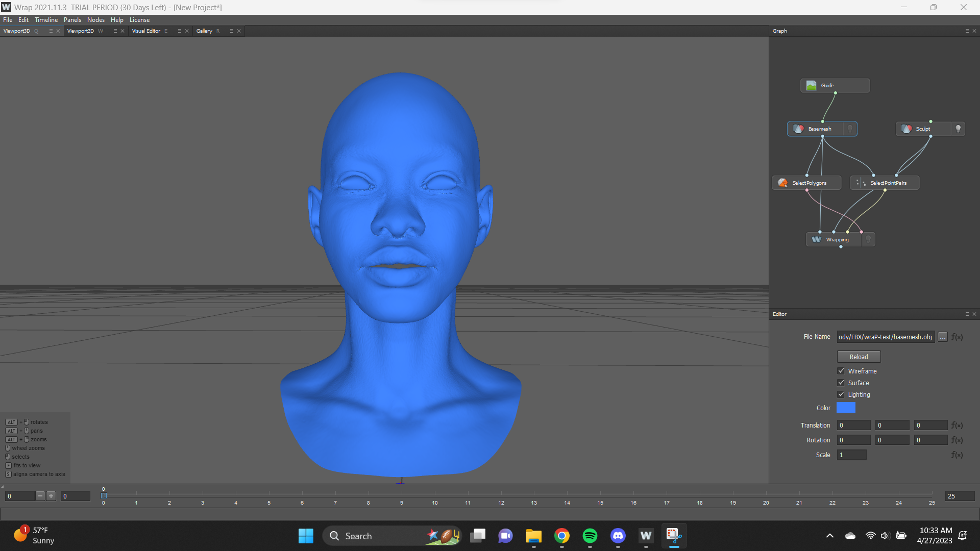This screenshot has width=980, height=551.
Task: Click the timeline playhead at frame 0
Action: [104, 495]
